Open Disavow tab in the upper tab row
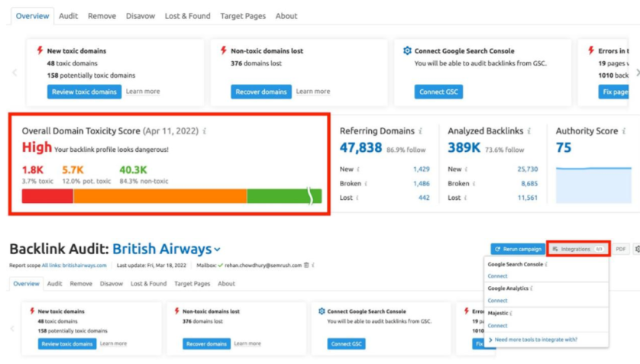 pos(141,16)
